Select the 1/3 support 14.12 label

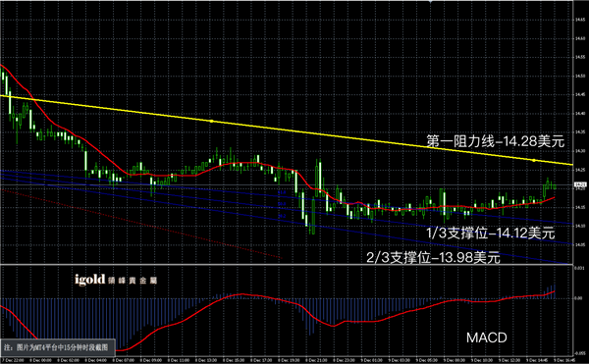pyautogui.click(x=491, y=234)
